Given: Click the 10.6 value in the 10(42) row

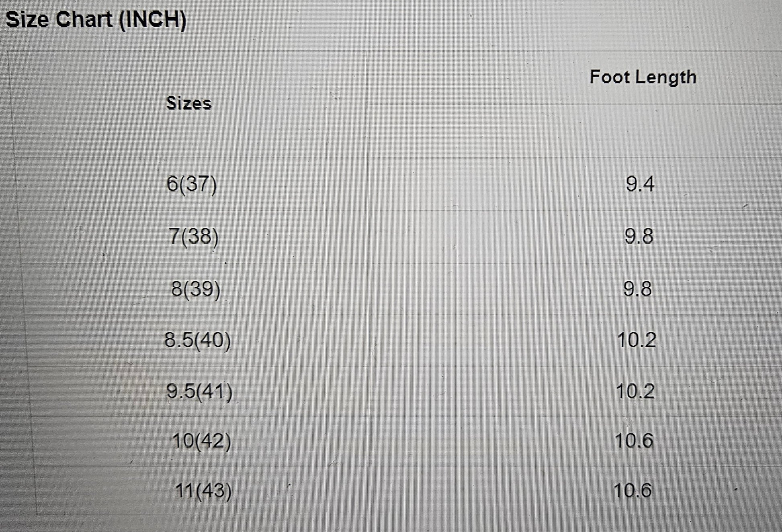Looking at the screenshot, I should tap(634, 441).
